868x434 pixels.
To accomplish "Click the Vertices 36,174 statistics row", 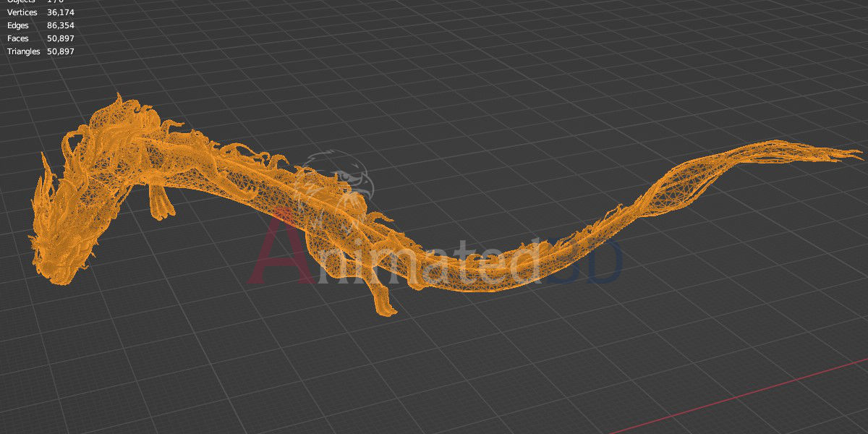I will pyautogui.click(x=41, y=13).
